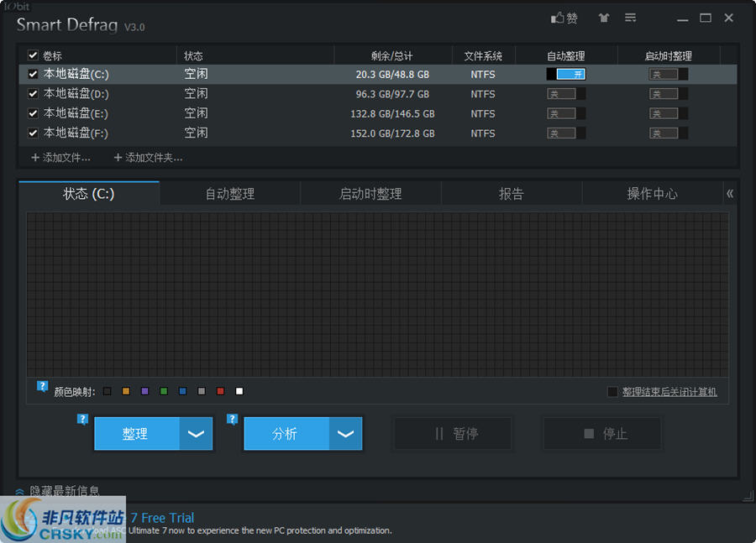Expand the 整理 button dropdown arrow
Viewport: 756px width, 543px height.
194,434
